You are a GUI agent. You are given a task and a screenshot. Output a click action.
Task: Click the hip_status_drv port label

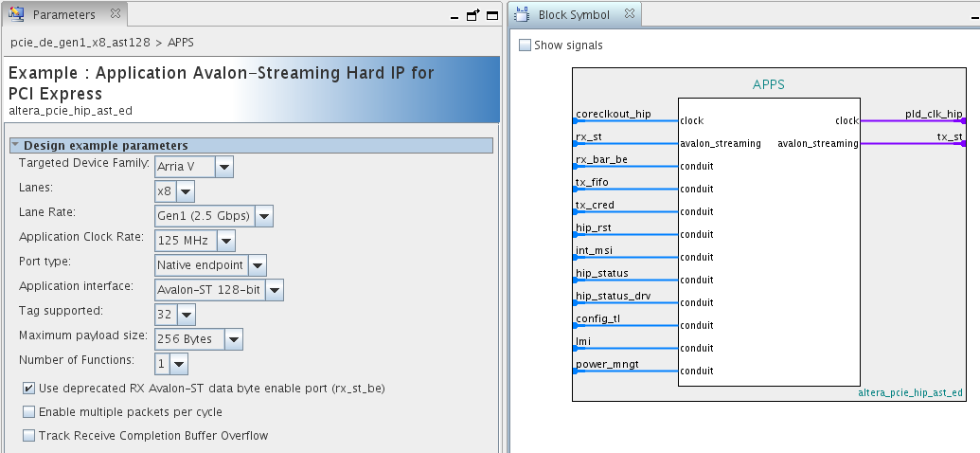pos(614,296)
